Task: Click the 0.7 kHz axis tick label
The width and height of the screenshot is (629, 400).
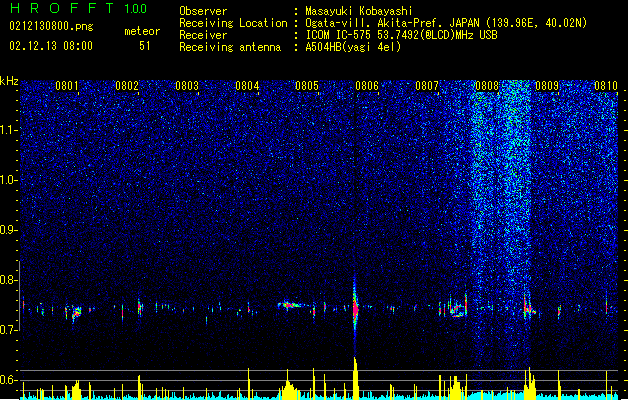Action: (x=8, y=330)
